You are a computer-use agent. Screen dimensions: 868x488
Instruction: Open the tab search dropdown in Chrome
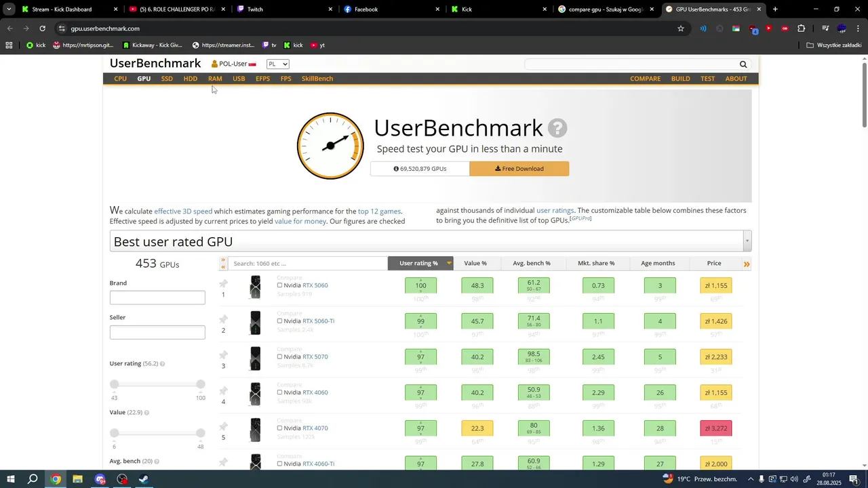(9, 9)
